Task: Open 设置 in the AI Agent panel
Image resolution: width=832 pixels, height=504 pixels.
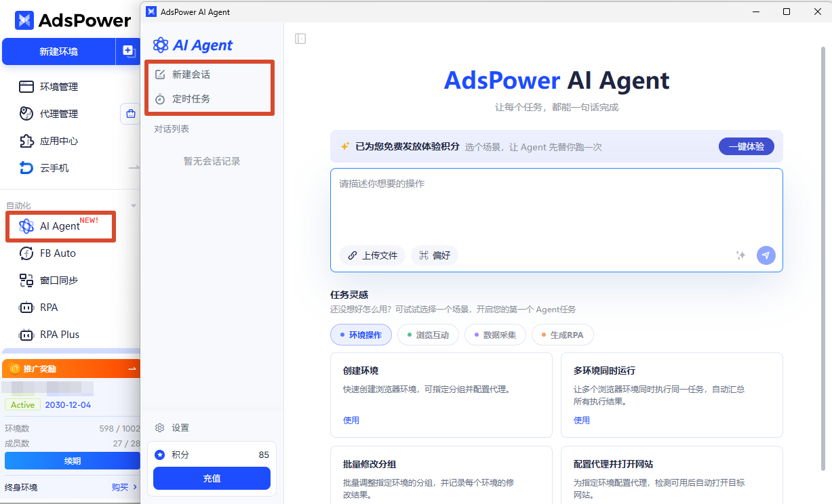Action: point(180,427)
